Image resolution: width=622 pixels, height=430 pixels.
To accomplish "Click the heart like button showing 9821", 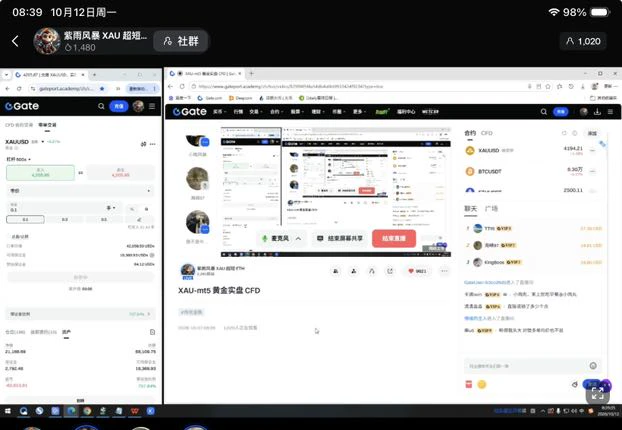I will pos(417,271).
